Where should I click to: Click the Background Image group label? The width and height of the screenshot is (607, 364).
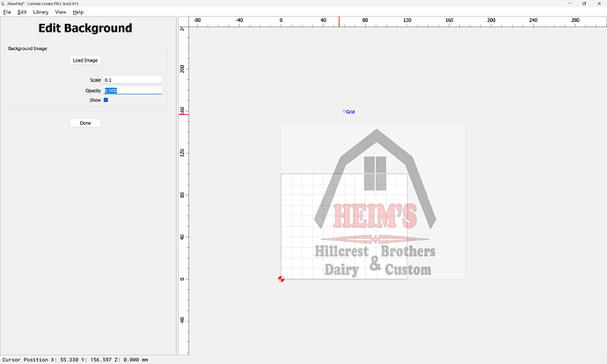pyautogui.click(x=27, y=48)
